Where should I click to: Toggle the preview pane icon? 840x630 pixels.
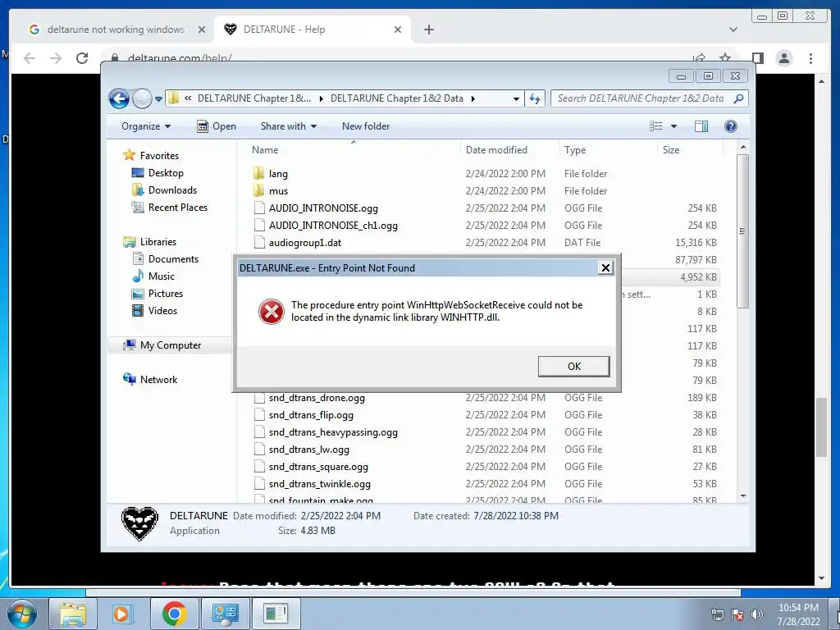click(x=701, y=126)
